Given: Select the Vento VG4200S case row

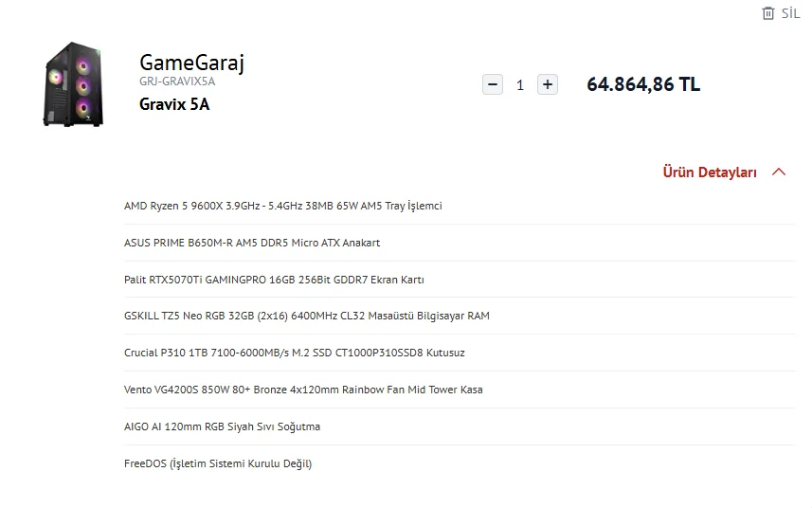Looking at the screenshot, I should [x=303, y=390].
